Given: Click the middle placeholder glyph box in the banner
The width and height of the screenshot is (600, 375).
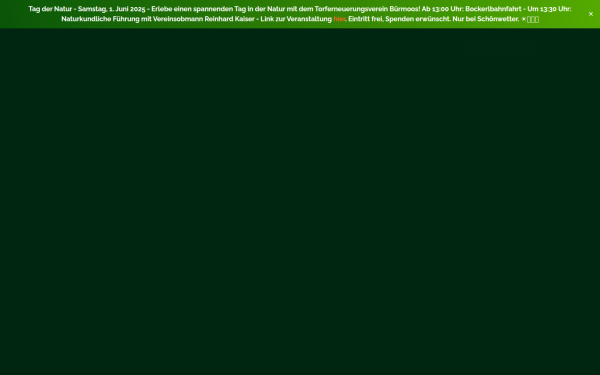Looking at the screenshot, I should tap(533, 20).
